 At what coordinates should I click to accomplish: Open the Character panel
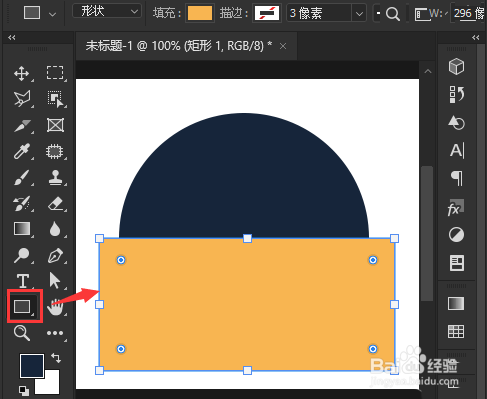coord(456,150)
